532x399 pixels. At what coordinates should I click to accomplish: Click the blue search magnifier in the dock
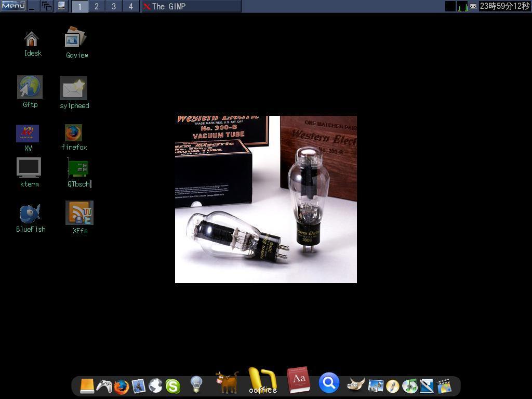point(328,383)
